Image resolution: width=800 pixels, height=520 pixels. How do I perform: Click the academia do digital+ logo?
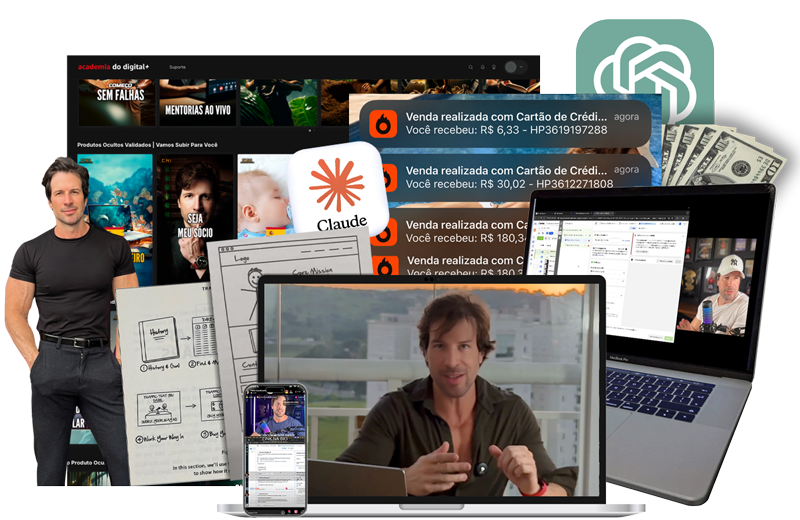(x=113, y=67)
